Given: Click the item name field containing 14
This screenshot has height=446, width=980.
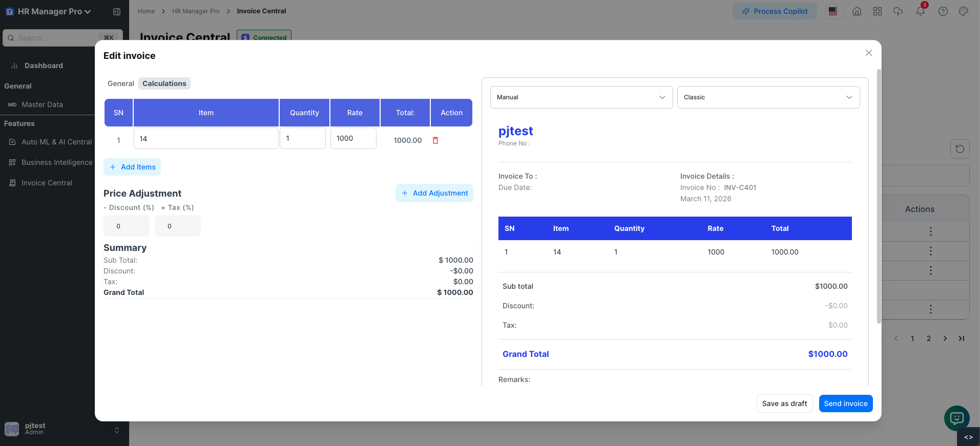Looking at the screenshot, I should coord(206,138).
